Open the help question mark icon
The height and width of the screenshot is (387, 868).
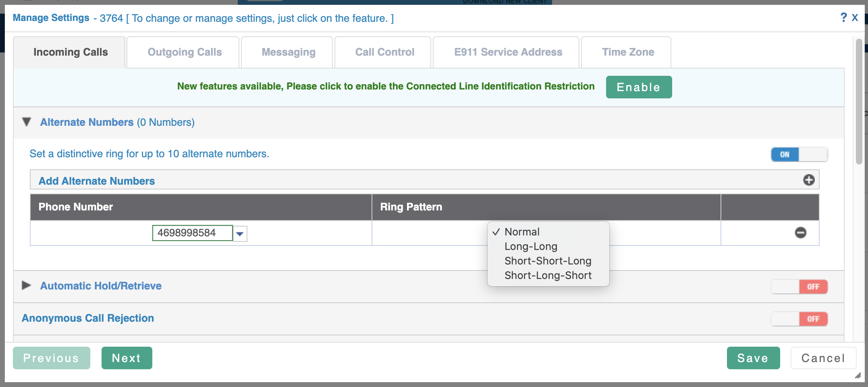coord(843,17)
